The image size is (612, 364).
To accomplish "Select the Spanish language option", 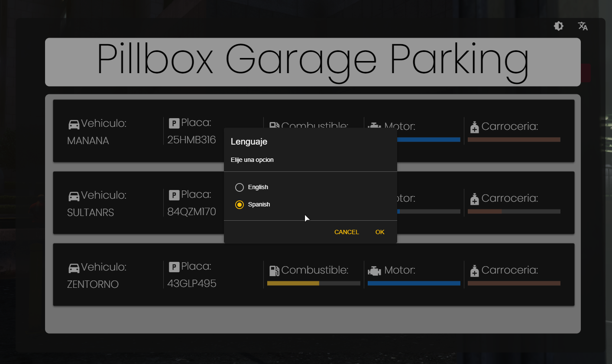I will click(240, 204).
